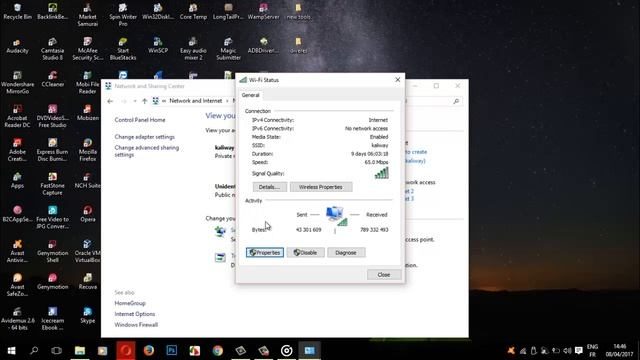Click the Control Panel search magnifier
The height and width of the screenshot is (360, 640).
point(456,101)
